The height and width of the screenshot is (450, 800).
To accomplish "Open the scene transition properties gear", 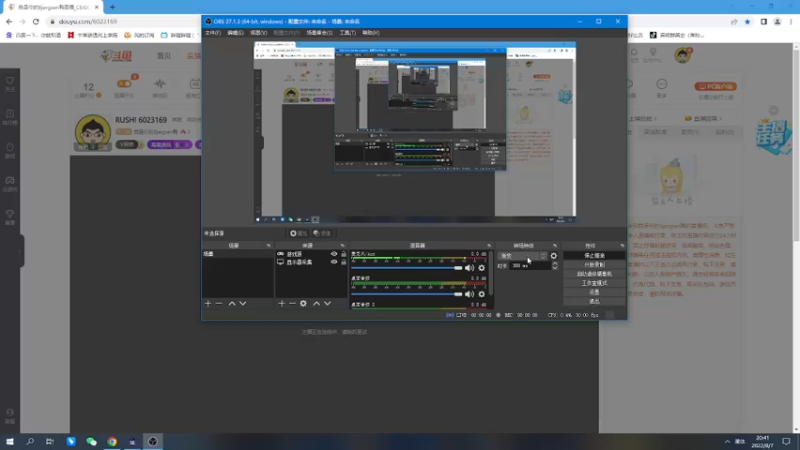I will point(554,256).
